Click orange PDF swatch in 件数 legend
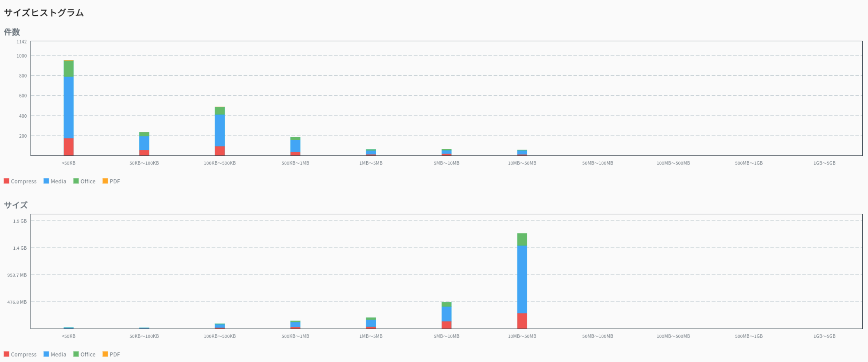The image size is (868, 362). pyautogui.click(x=105, y=181)
